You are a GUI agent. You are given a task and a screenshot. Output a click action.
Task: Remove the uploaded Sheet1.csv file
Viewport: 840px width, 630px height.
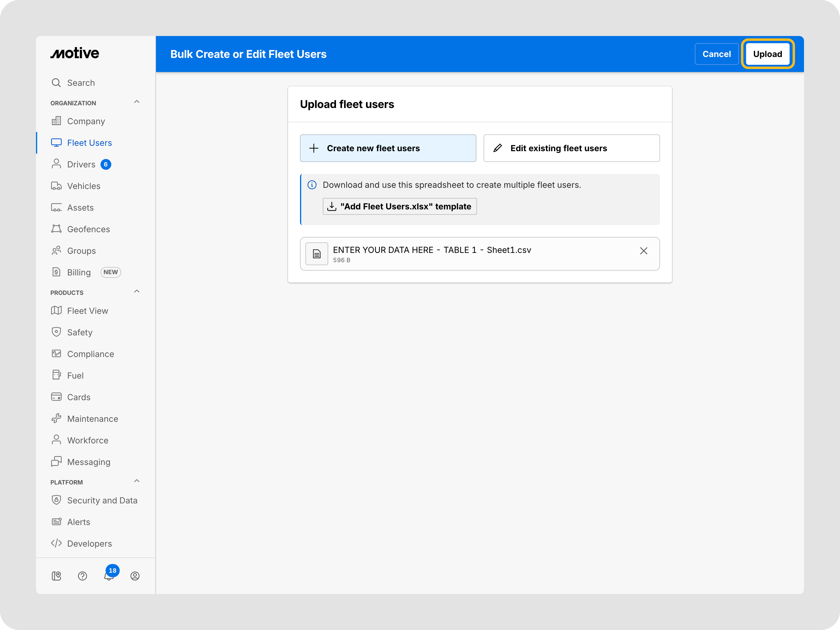(x=643, y=250)
